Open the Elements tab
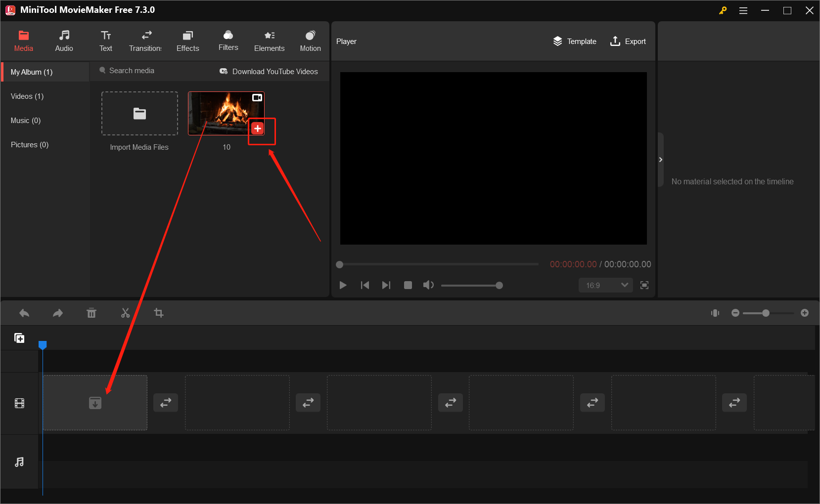820x504 pixels. (x=270, y=41)
